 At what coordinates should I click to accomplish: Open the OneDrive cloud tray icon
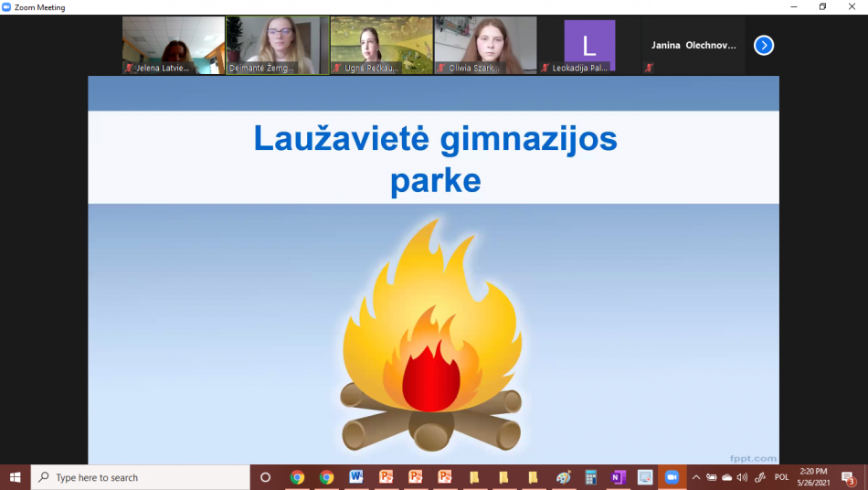(x=727, y=477)
